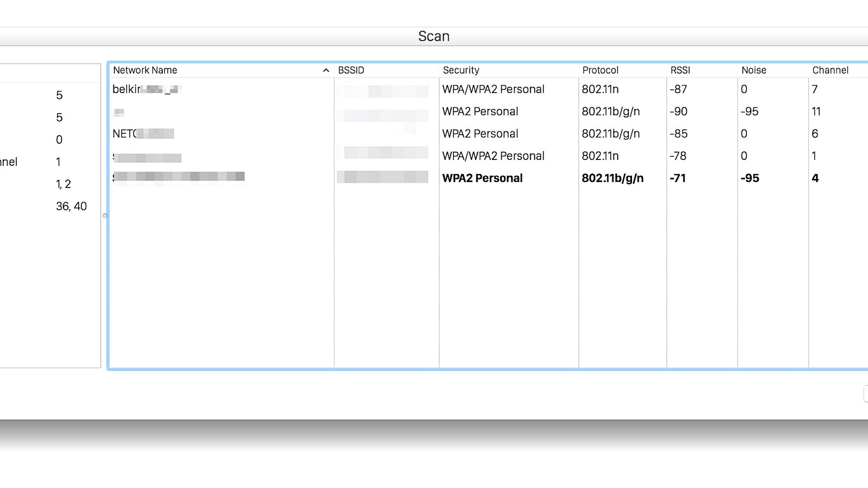This screenshot has height=488, width=868.
Task: Grab the split-view divider handle
Action: (x=105, y=216)
